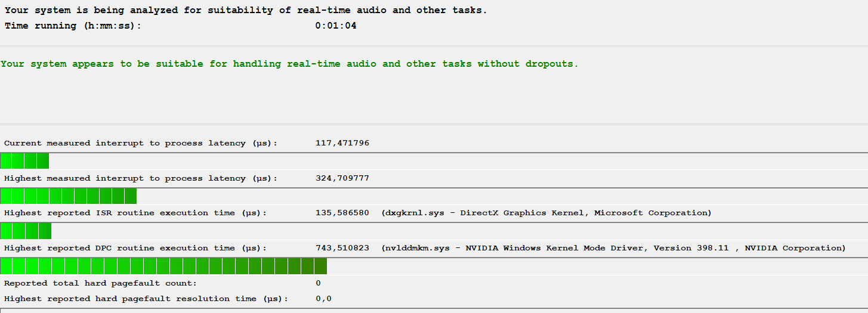Viewport: 868px width, 313px height.
Task: Click the elapsed time value 0:01:04
Action: [x=336, y=26]
